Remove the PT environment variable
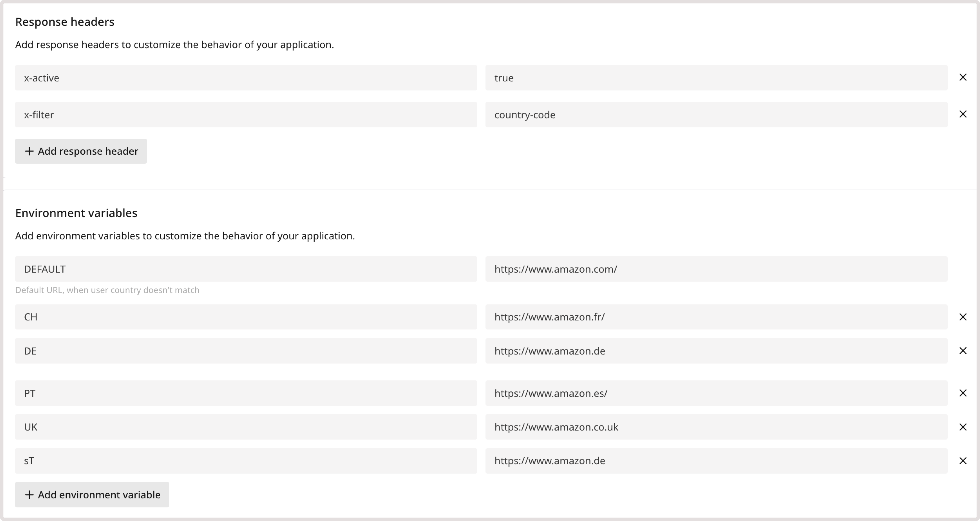This screenshot has width=980, height=521. pos(963,393)
